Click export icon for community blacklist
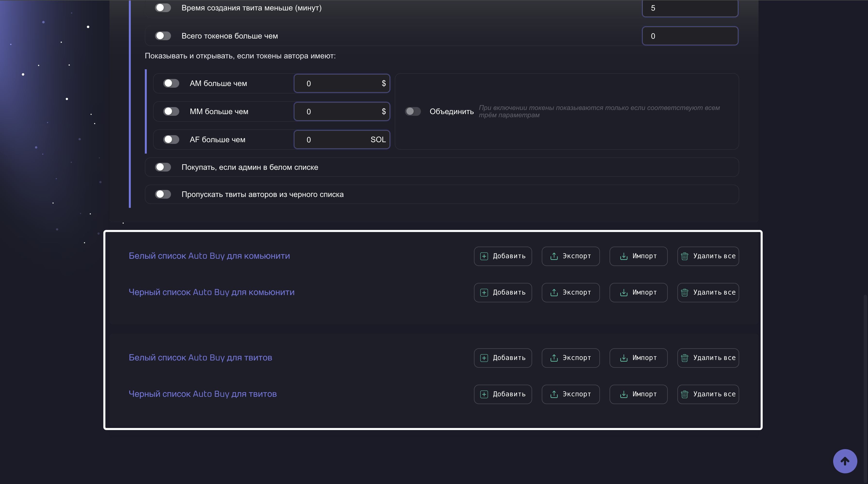 coord(554,293)
